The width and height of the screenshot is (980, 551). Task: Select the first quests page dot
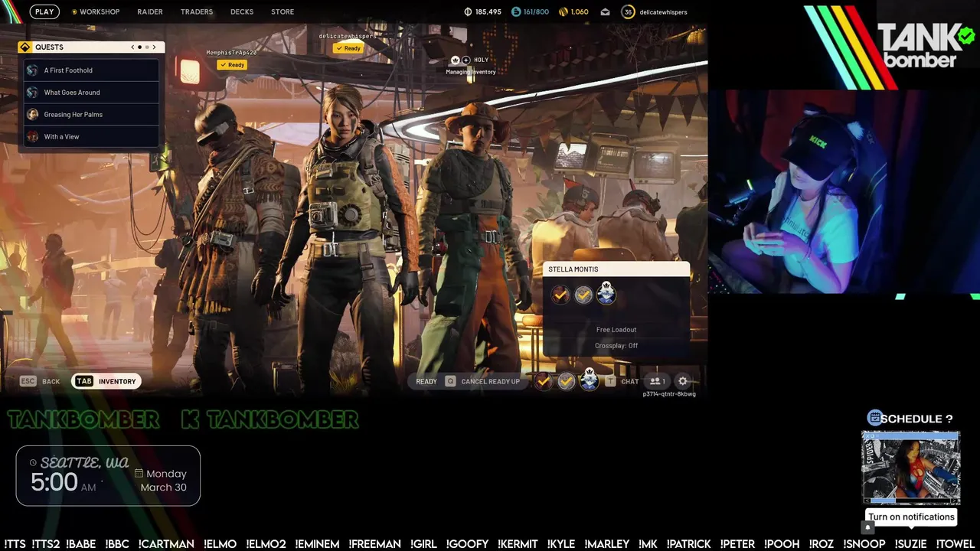[139, 47]
